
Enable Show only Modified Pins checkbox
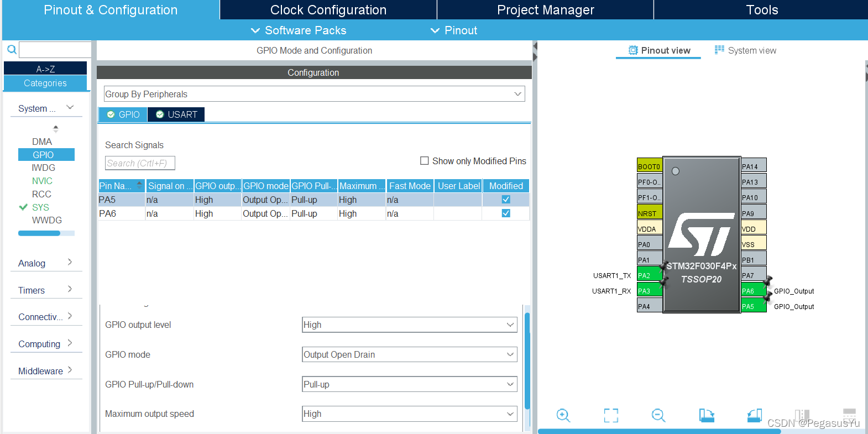[425, 161]
